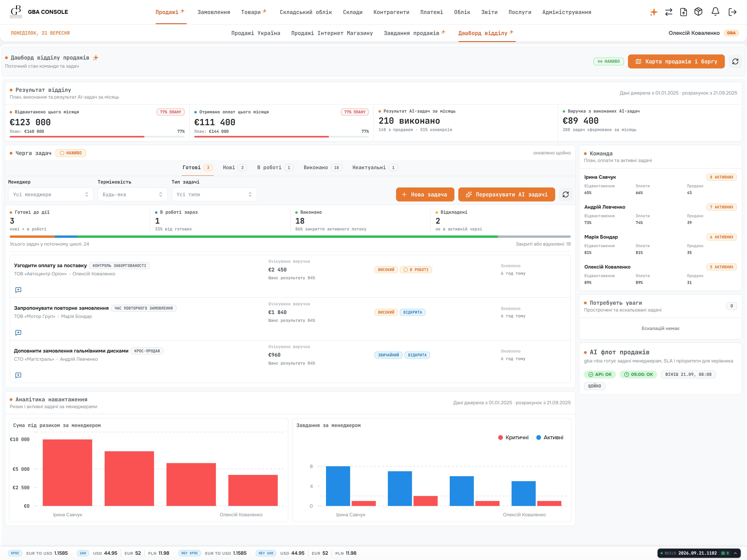Open notifications bell icon
Image resolution: width=747 pixels, height=560 pixels.
(715, 12)
